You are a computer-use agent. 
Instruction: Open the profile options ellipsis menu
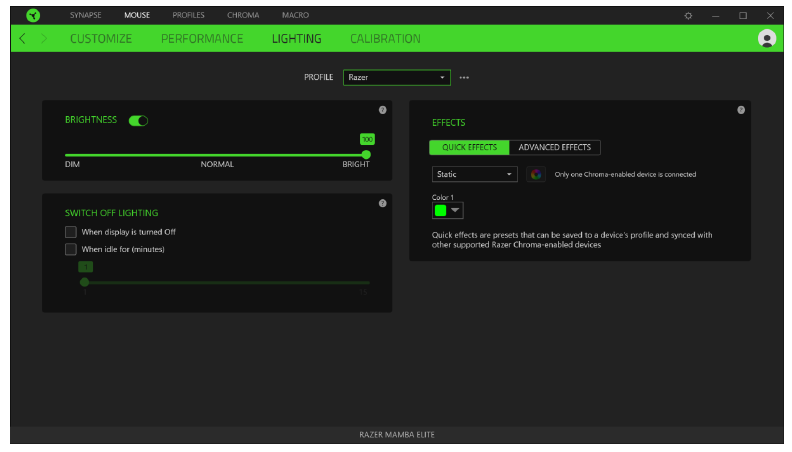point(464,77)
